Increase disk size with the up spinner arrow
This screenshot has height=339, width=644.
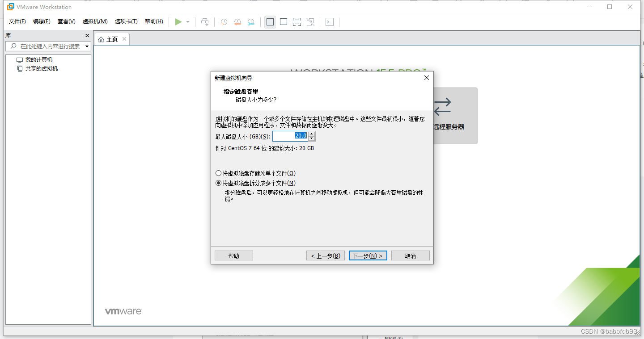point(312,134)
